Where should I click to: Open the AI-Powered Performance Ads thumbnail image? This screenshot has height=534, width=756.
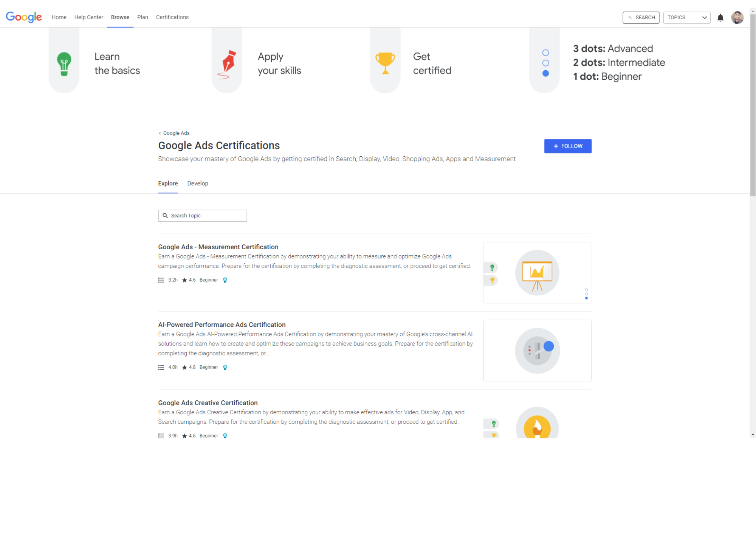[x=537, y=351]
